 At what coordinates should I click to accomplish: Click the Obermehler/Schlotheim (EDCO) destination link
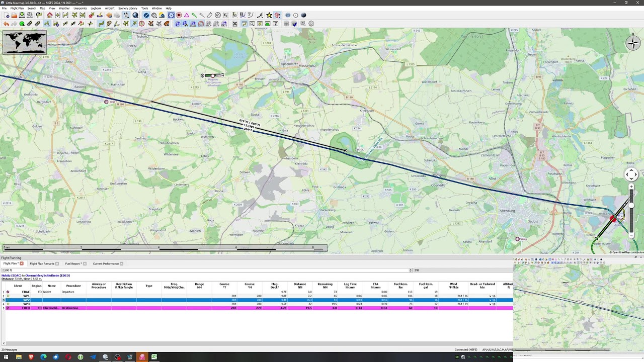click(x=48, y=276)
